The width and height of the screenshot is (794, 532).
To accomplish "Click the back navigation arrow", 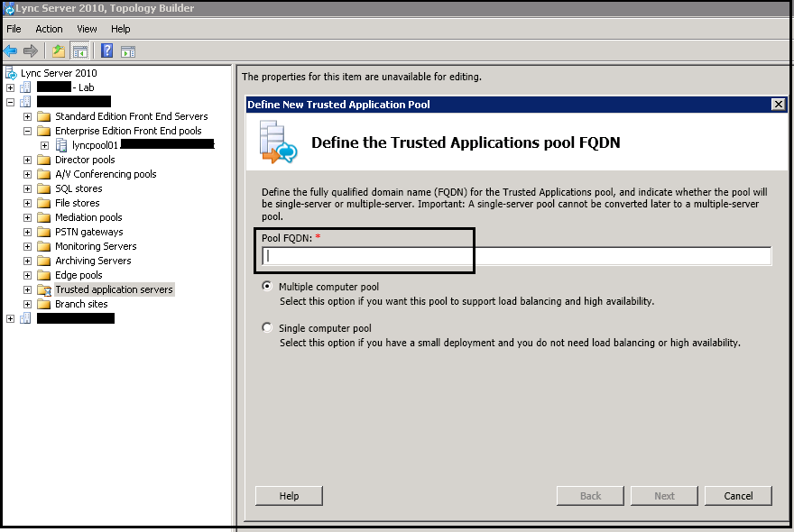I will pyautogui.click(x=9, y=50).
